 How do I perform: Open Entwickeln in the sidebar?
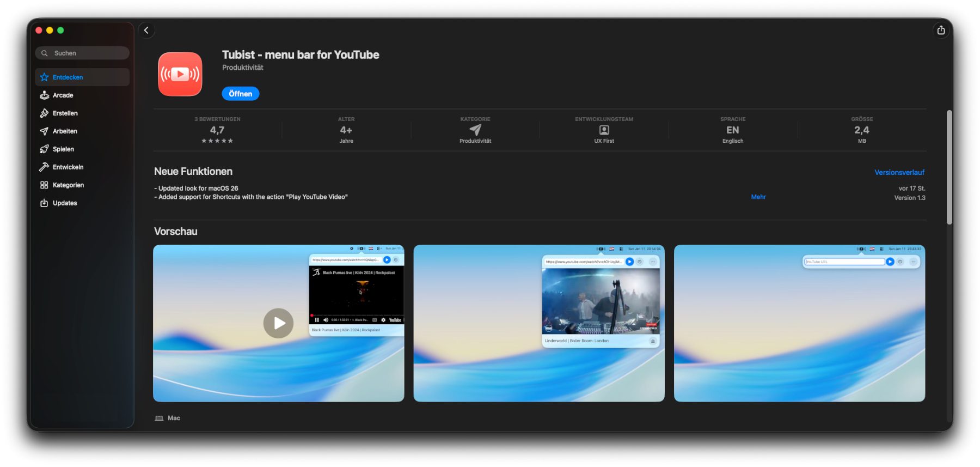point(68,167)
